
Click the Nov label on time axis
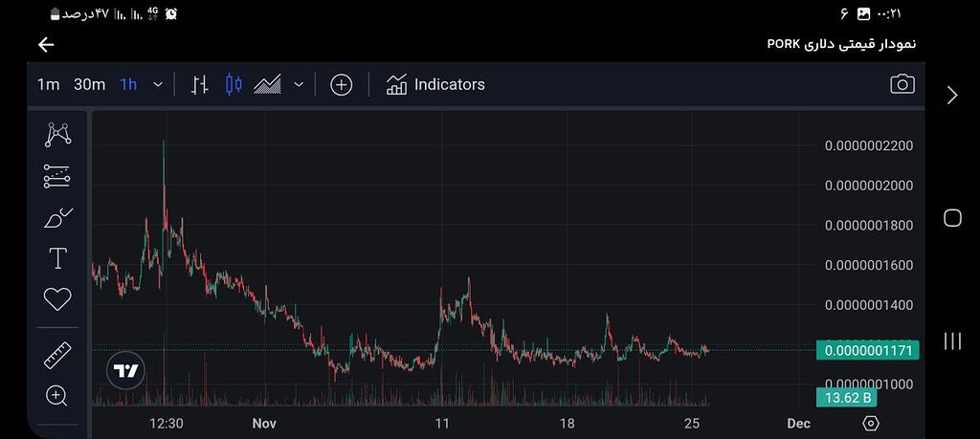click(264, 424)
